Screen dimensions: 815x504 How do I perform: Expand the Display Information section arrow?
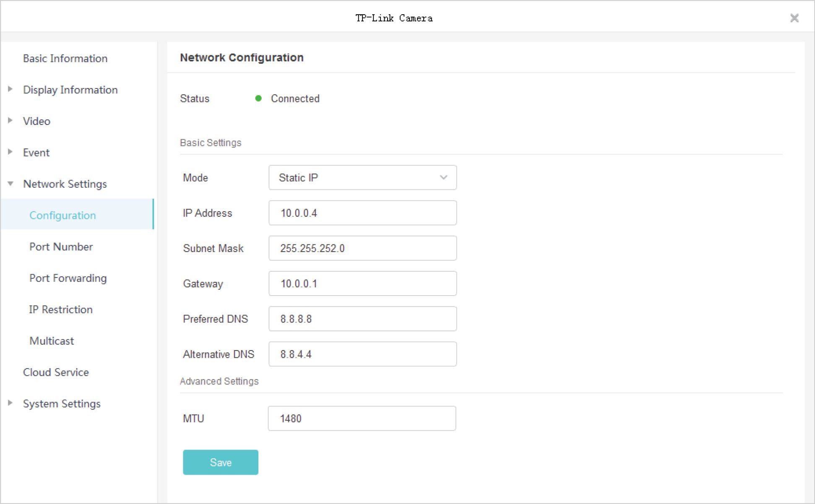coord(10,89)
